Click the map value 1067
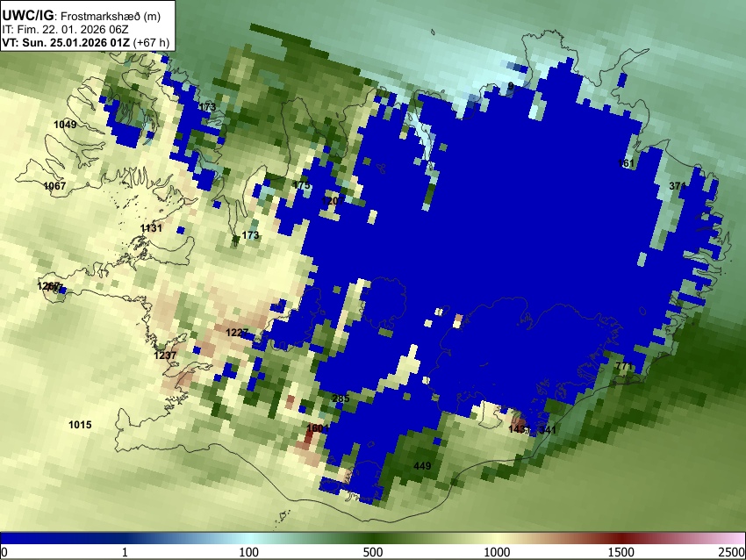The height and width of the screenshot is (560, 746). click(54, 186)
